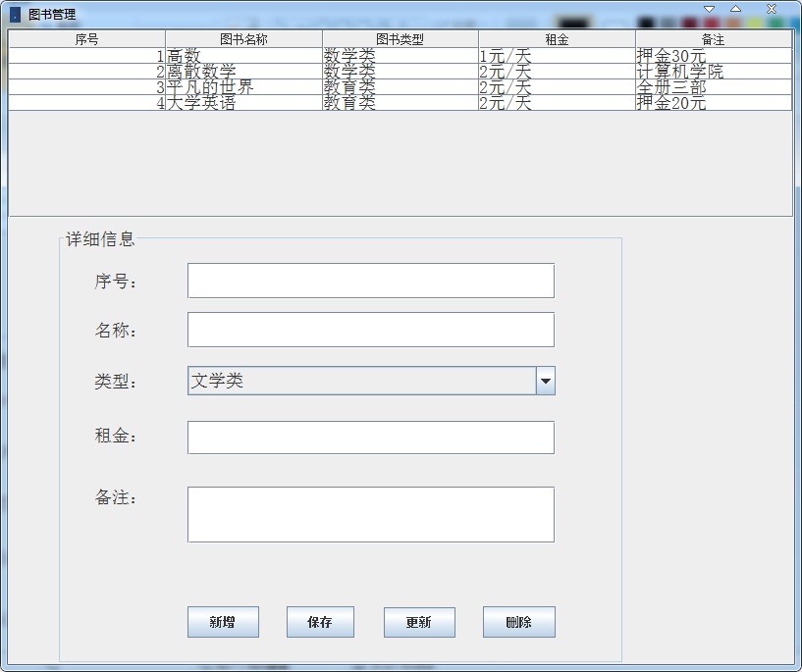Select the 高数 book row
This screenshot has width=802, height=672.
click(x=243, y=56)
